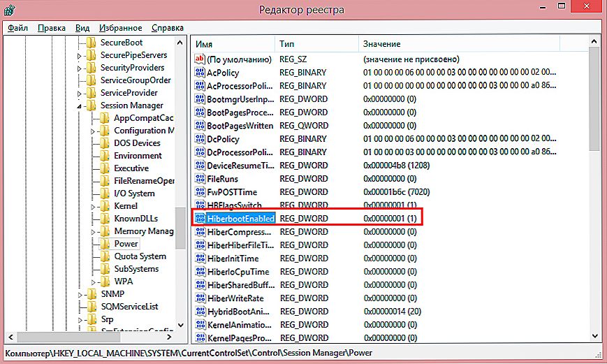The image size is (607, 364).
Task: Click the Power folder icon
Action: [x=105, y=244]
